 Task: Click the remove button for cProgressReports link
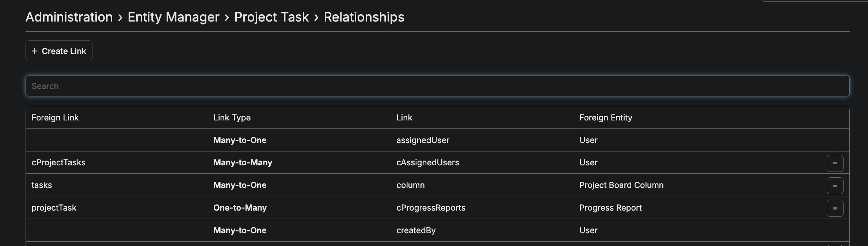835,208
